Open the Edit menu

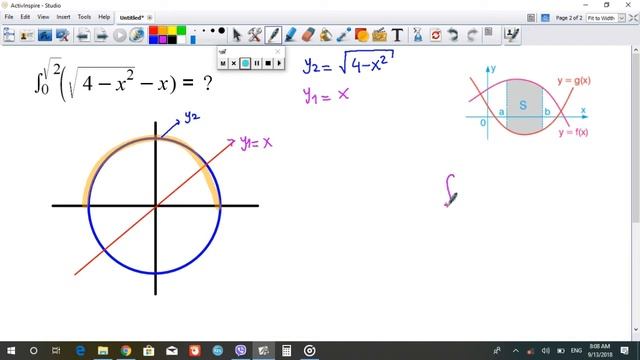click(x=25, y=17)
